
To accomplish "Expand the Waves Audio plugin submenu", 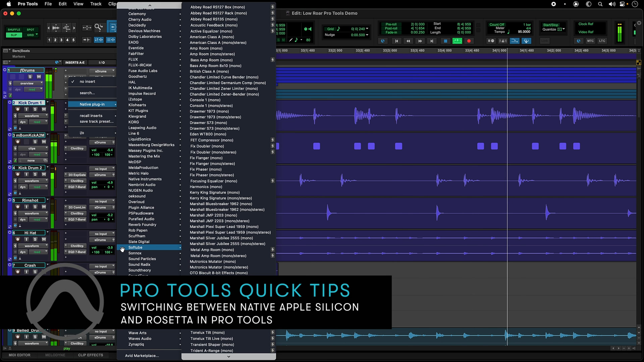I will click(140, 339).
